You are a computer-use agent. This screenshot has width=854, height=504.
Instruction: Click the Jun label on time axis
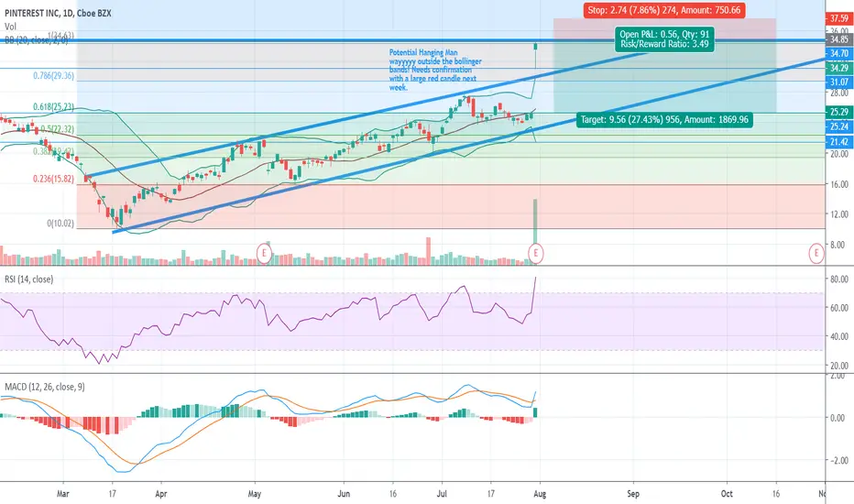344,494
